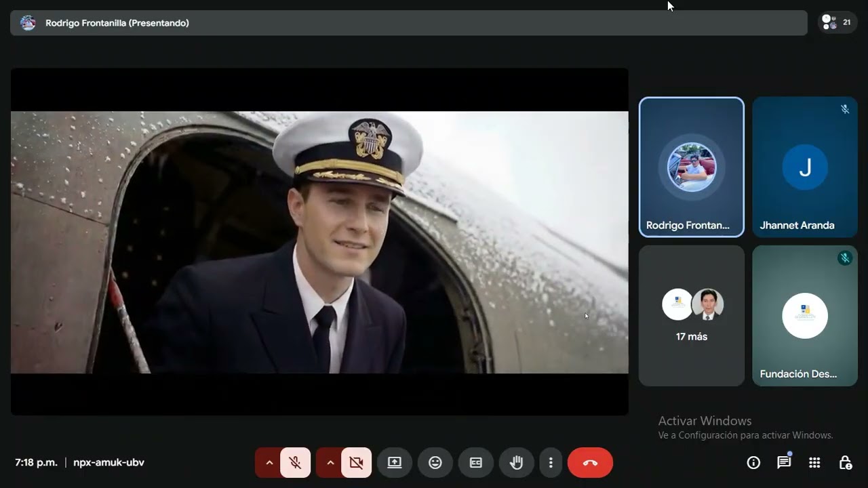The height and width of the screenshot is (488, 868).
Task: Select Jhannet Aranda's participant tile
Action: click(805, 167)
